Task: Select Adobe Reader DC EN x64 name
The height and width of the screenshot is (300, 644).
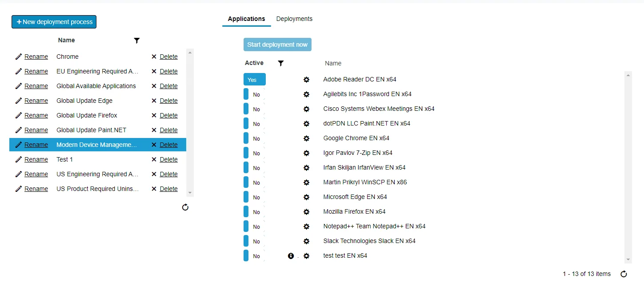Action: pyautogui.click(x=360, y=79)
